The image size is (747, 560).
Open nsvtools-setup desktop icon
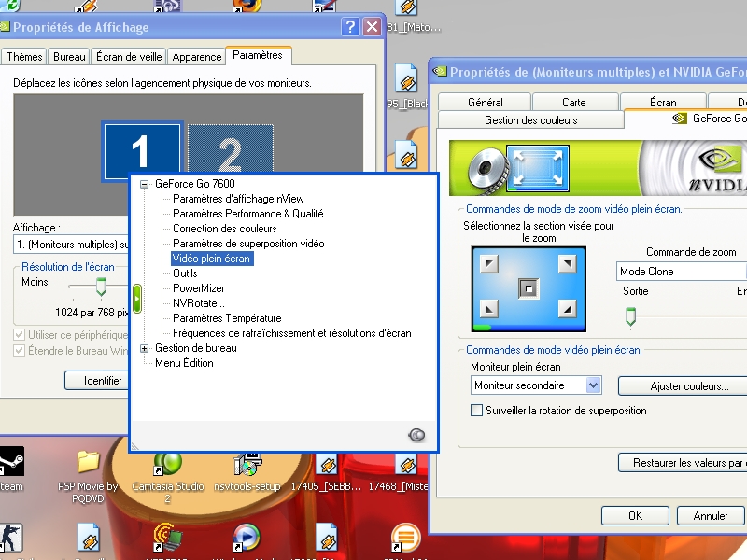pos(247,471)
